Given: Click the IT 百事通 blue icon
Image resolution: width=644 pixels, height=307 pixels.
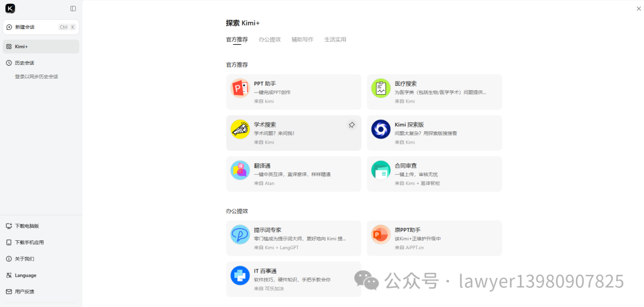Looking at the screenshot, I should click(x=240, y=275).
